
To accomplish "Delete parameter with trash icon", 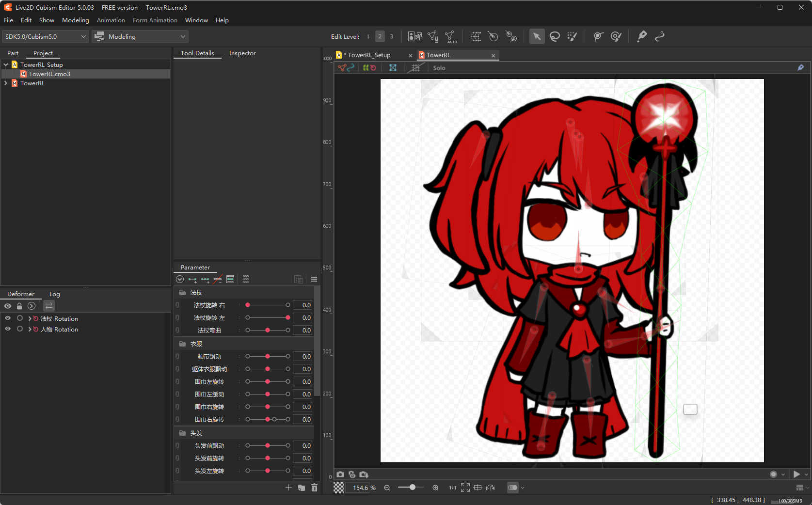I will pyautogui.click(x=314, y=488).
